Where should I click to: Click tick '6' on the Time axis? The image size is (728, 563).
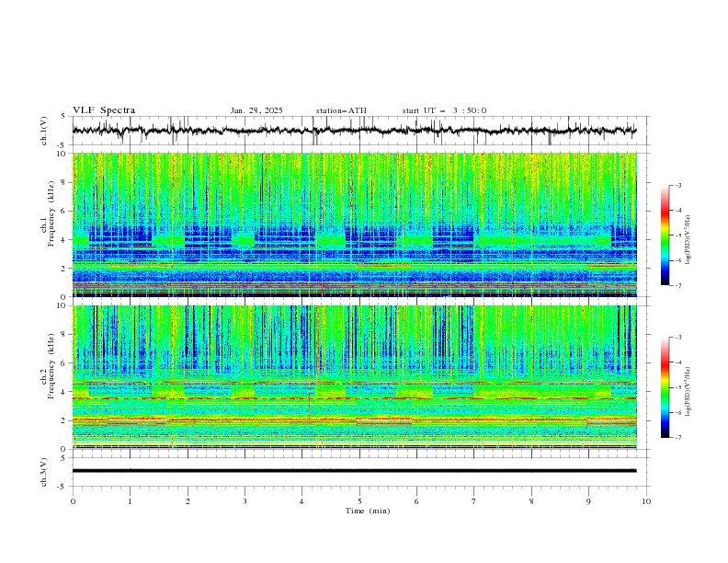coord(416,501)
